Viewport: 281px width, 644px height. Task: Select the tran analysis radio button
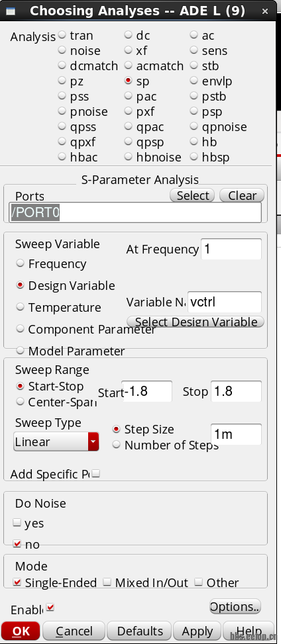(62, 35)
